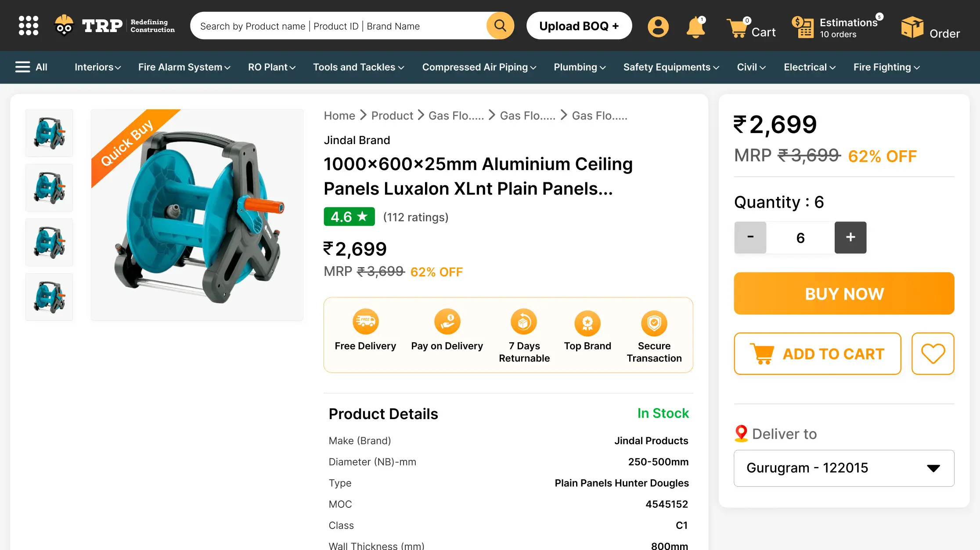Open the nine-dot apps grid icon
Image resolution: width=980 pixels, height=550 pixels.
(29, 25)
